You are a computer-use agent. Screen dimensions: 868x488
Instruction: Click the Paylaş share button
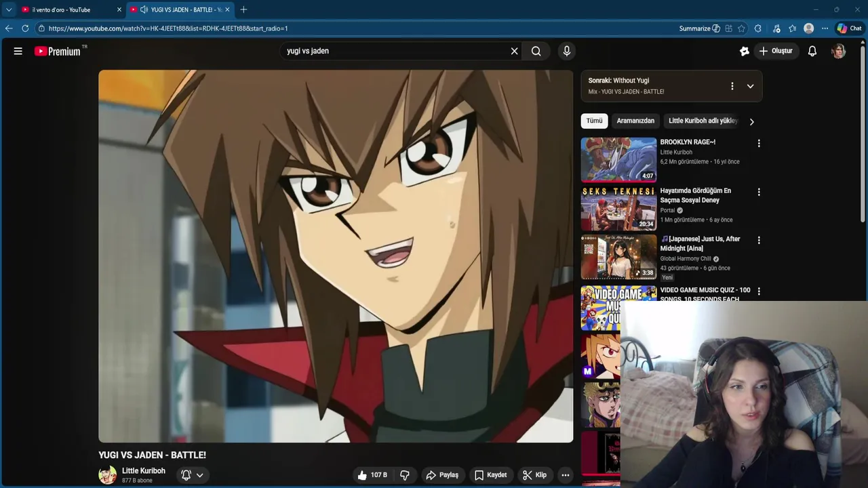tap(442, 475)
